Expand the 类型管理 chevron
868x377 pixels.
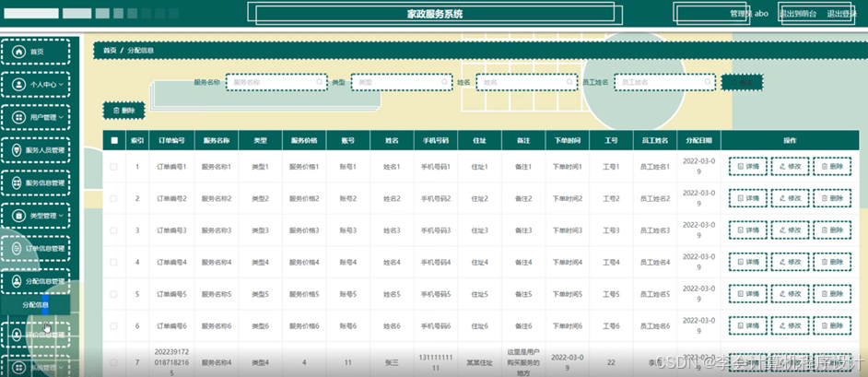coord(61,216)
